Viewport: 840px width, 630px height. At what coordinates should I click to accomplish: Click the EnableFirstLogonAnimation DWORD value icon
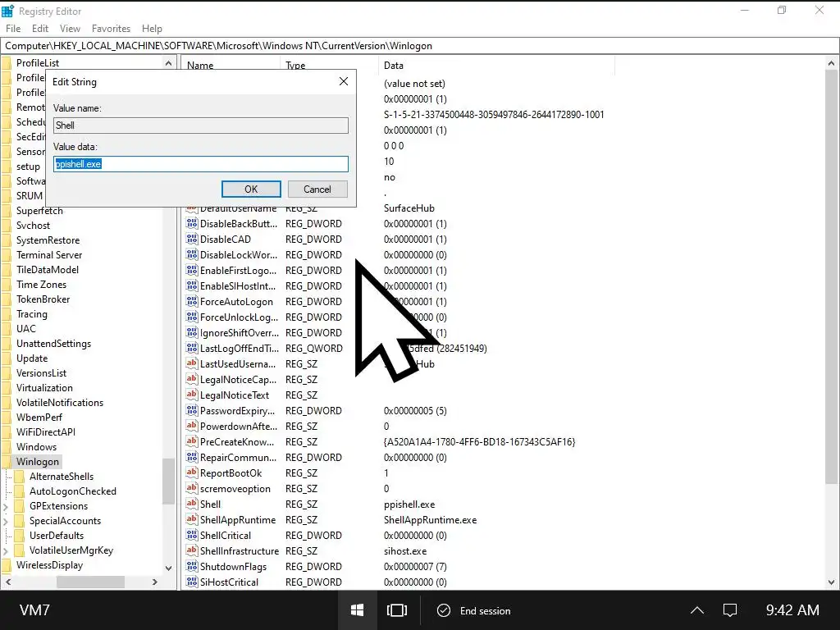192,270
